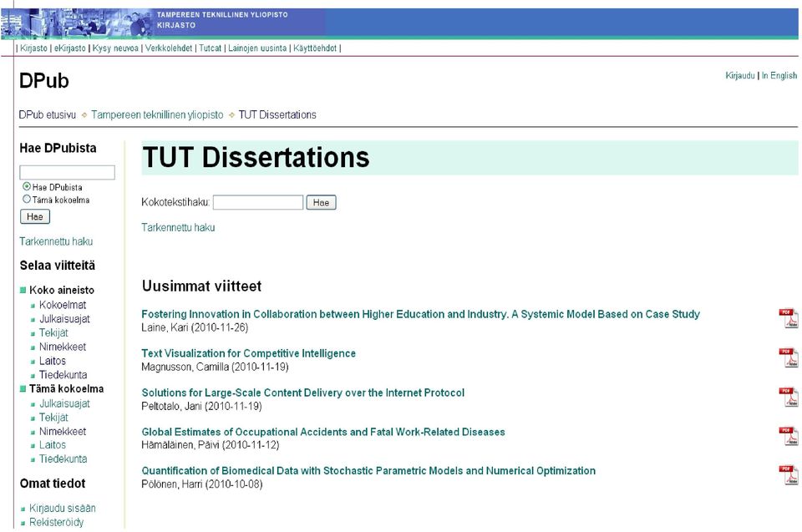
Task: Click the 'Tämä kokoelma' section label in browse list
Action: coord(67,389)
